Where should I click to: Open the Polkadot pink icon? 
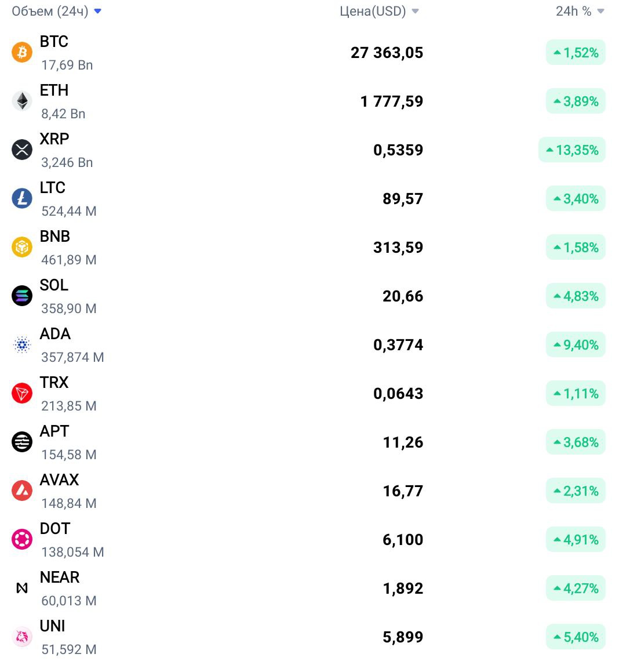click(x=22, y=540)
